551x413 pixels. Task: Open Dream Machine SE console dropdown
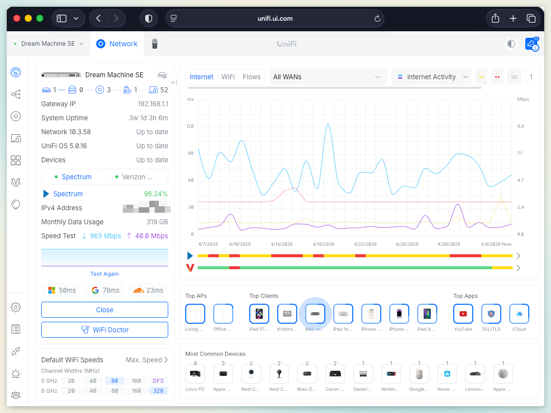tap(49, 44)
